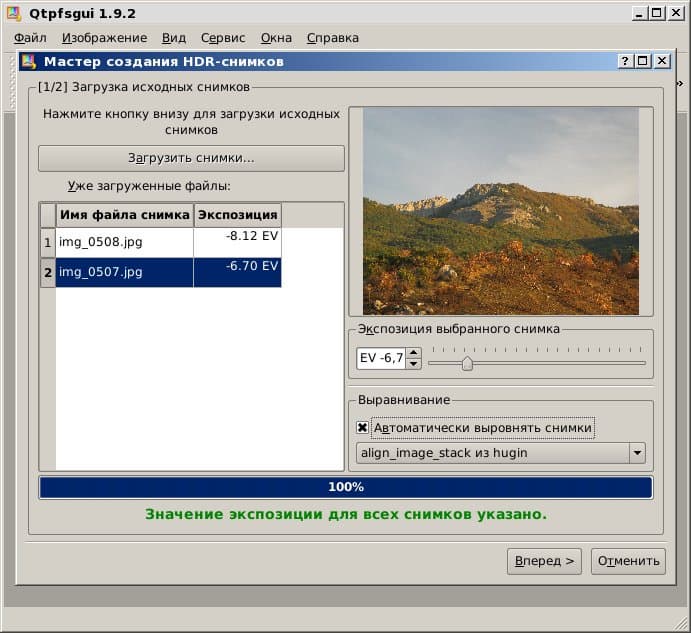Screen dimensions: 691x633
Task: Proceed with the Вперед > button
Action: [544, 561]
